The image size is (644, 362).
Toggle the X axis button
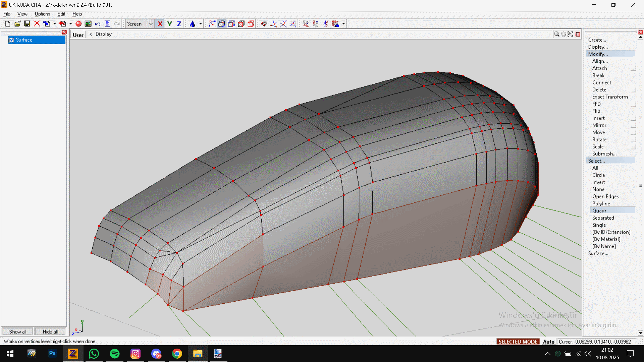pos(160,24)
